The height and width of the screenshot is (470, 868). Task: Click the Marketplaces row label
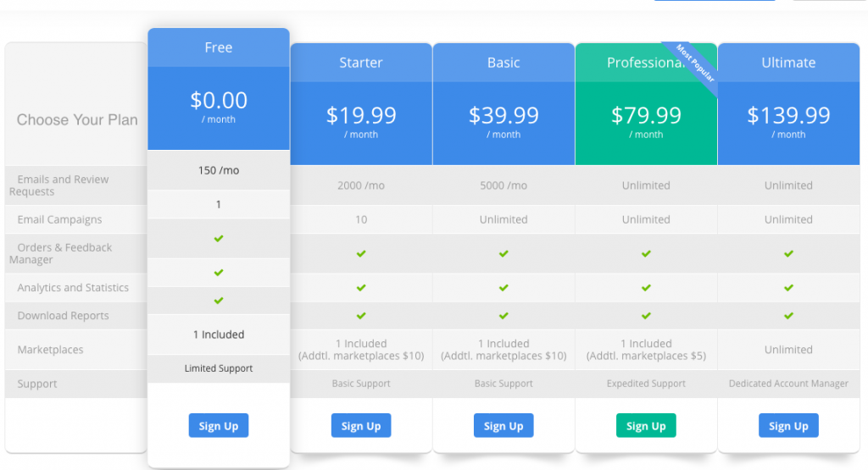[50, 350]
